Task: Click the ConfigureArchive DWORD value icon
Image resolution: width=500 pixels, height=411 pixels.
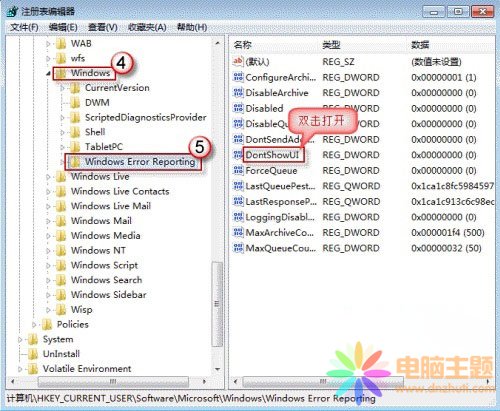Action: tap(238, 77)
